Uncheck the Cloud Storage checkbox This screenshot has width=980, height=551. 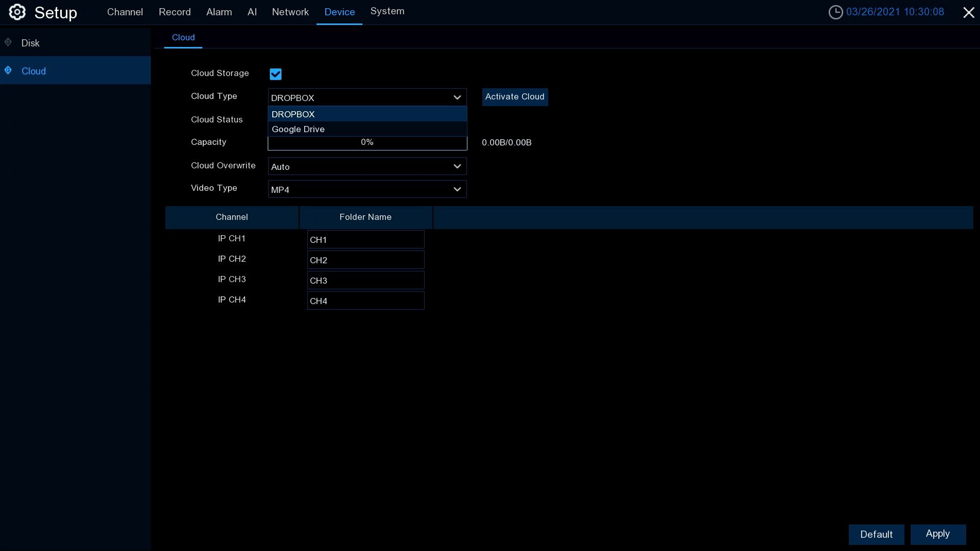[x=276, y=74]
